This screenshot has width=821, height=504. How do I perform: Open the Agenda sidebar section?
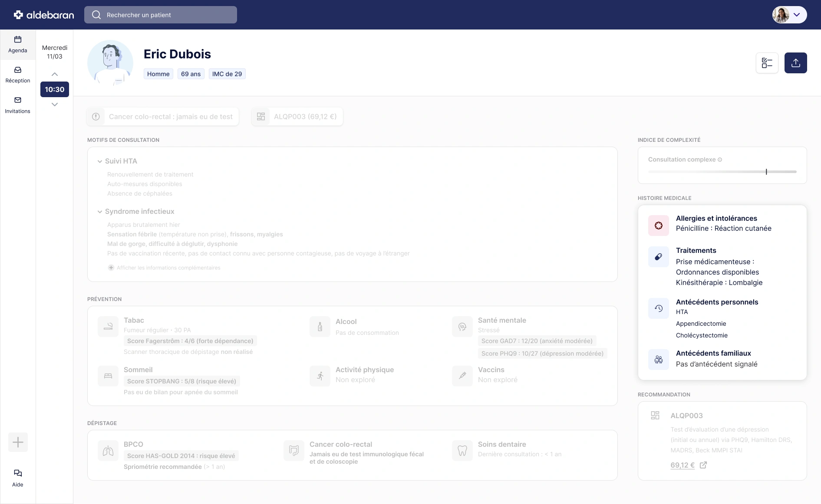(x=18, y=45)
